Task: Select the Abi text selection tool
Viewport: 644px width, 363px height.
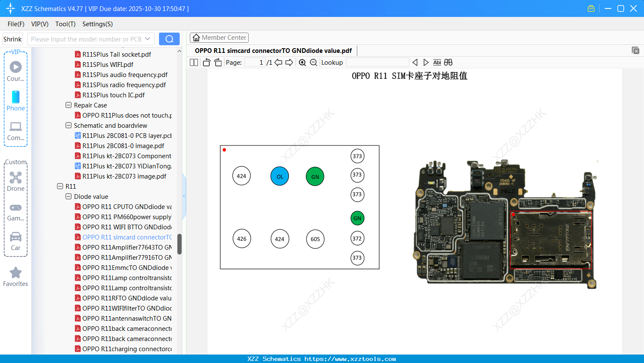Action: [x=437, y=62]
